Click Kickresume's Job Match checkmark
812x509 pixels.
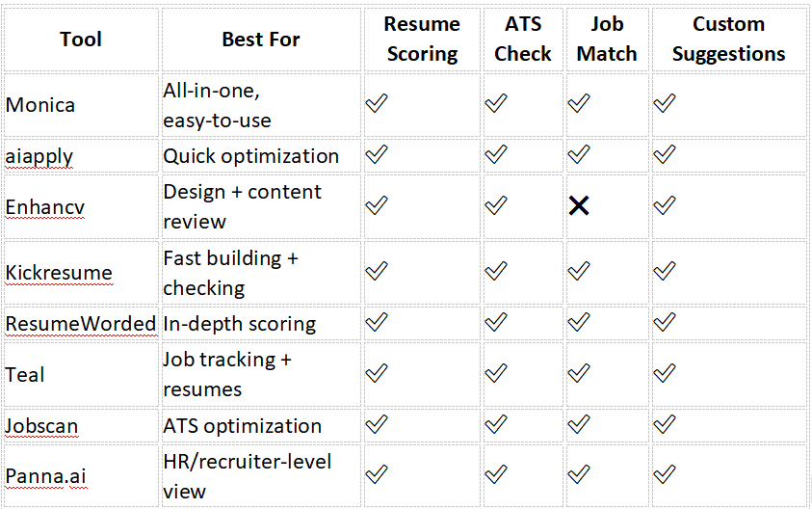point(579,271)
